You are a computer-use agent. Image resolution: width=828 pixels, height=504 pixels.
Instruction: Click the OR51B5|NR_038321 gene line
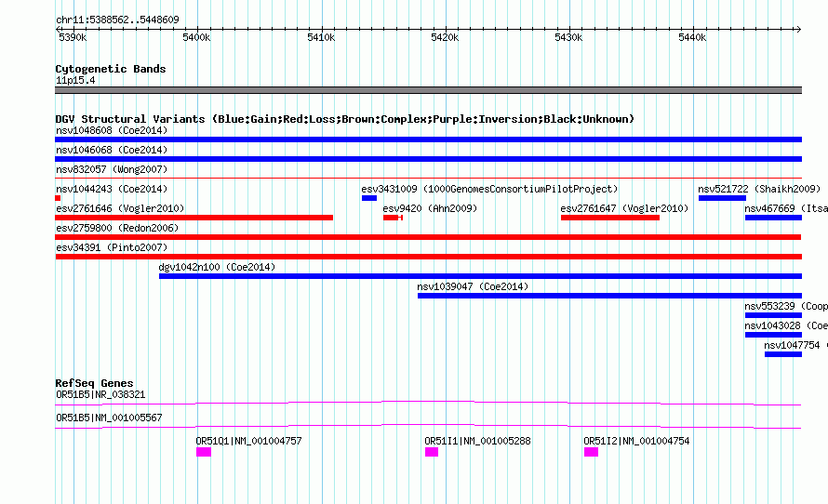pyautogui.click(x=428, y=404)
